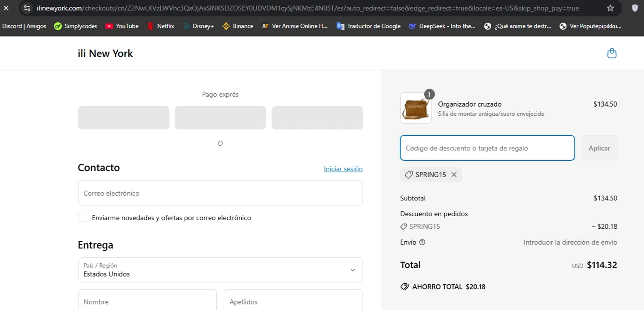Expand the País / Región dropdown

tap(220, 270)
